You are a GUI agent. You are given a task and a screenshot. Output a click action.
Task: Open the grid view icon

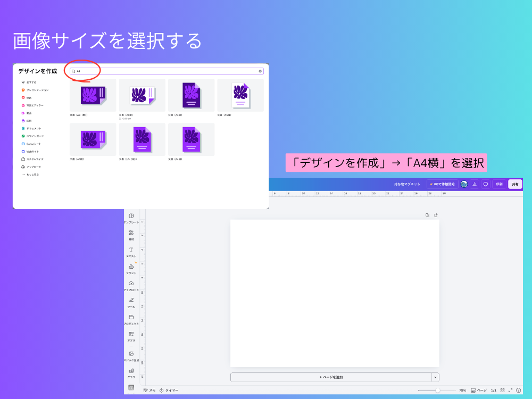[503, 390]
